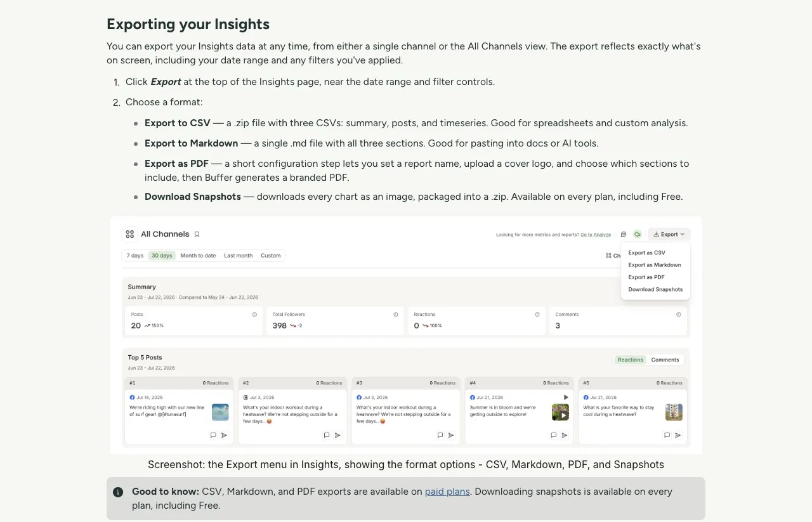Click the Download Snapshots bold bullet text

[x=193, y=197]
